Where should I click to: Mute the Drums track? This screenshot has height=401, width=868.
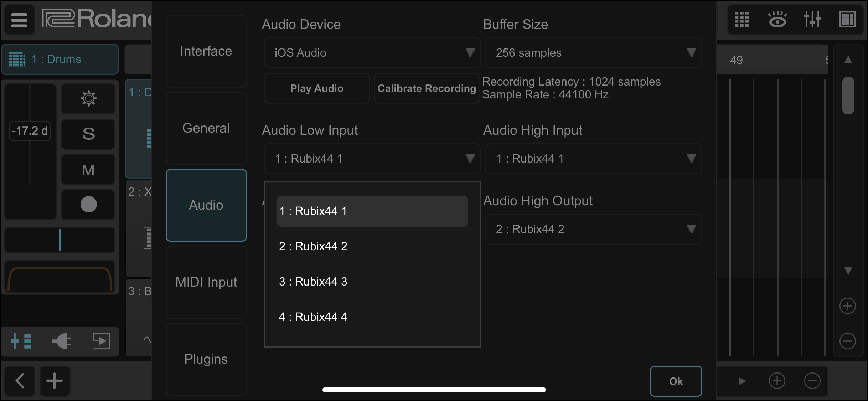point(88,170)
